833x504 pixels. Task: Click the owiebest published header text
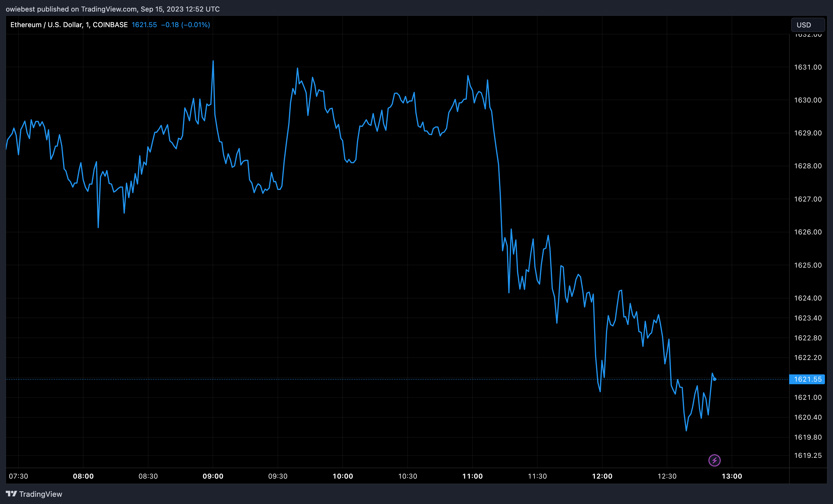[113, 9]
